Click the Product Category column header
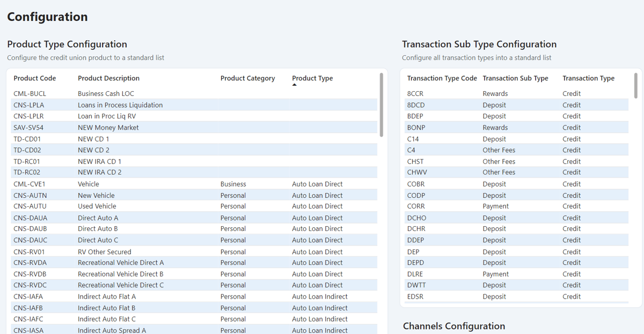The height and width of the screenshot is (334, 644). [x=247, y=78]
